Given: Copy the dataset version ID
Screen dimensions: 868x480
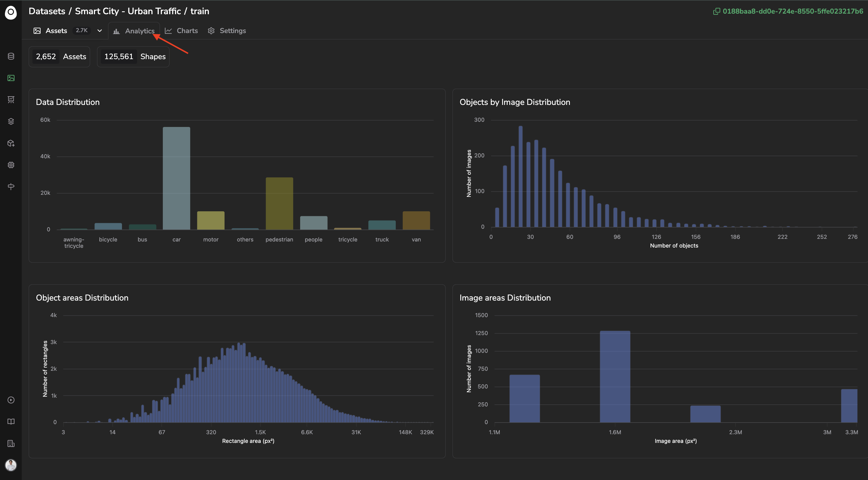Looking at the screenshot, I should [788, 11].
